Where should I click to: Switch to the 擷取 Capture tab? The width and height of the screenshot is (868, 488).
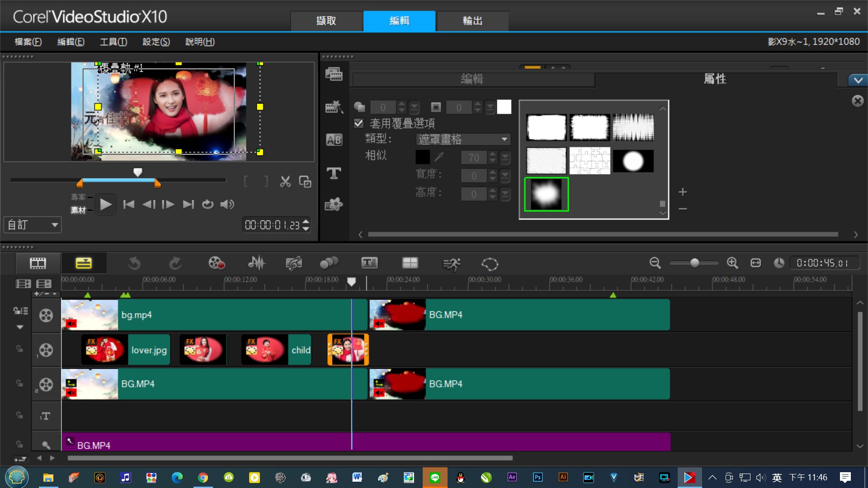coord(326,21)
